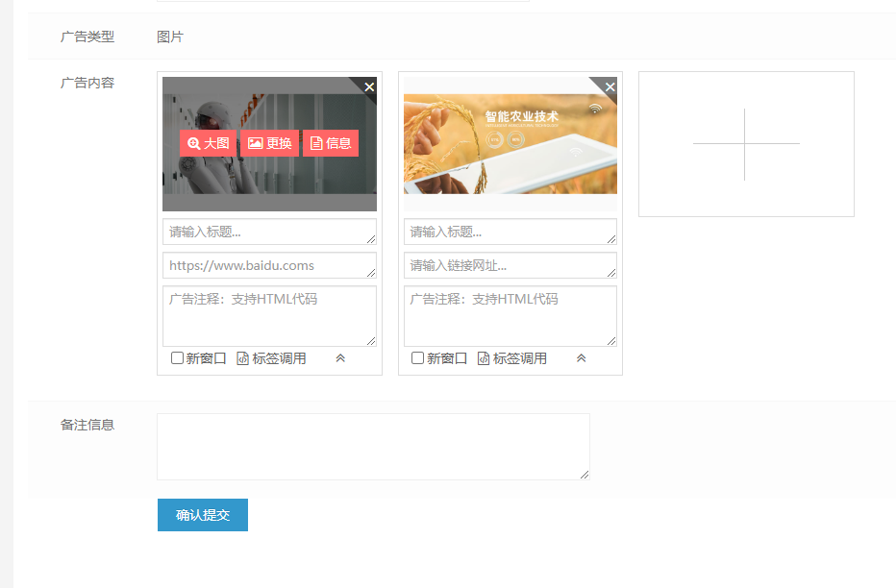Click 标签调用 under the robot ad
The image size is (896, 588).
click(x=271, y=358)
